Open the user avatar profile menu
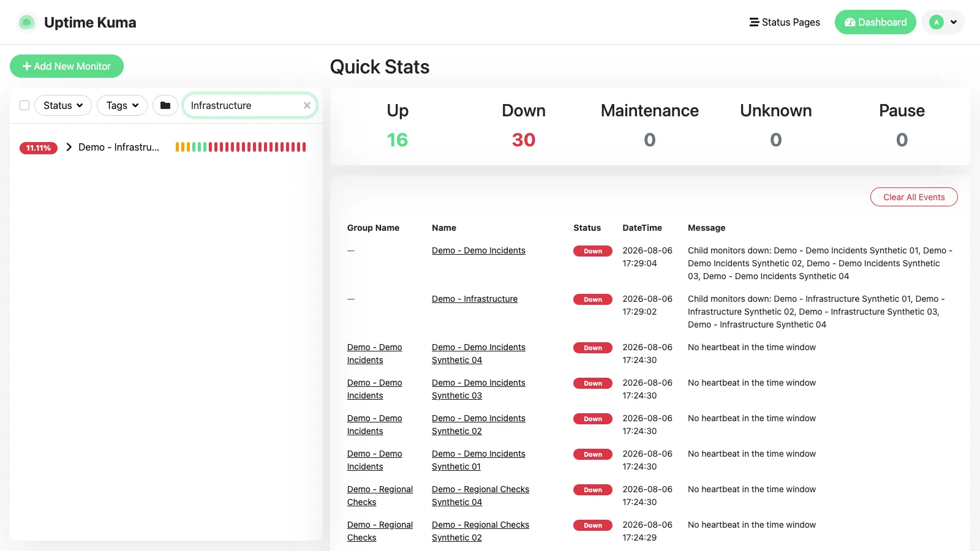 coord(943,22)
